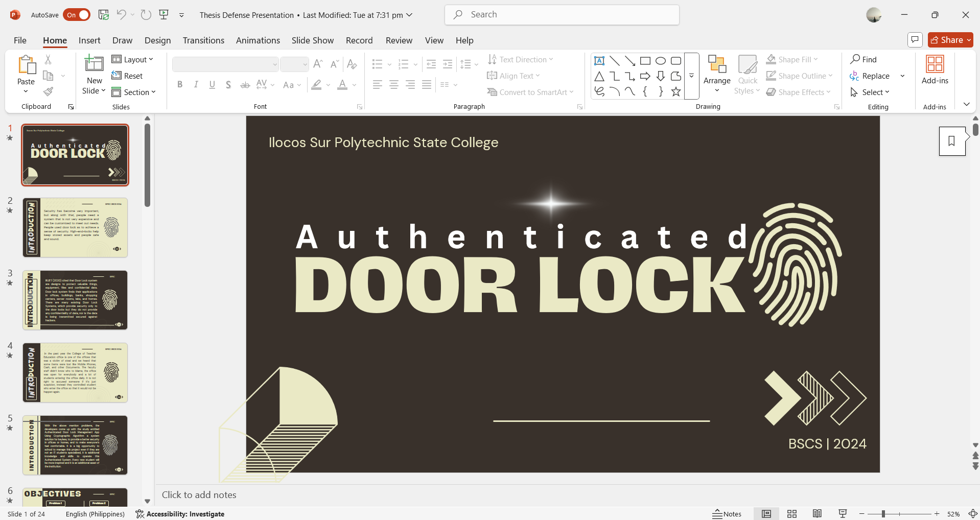Apply text shadow

(228, 85)
